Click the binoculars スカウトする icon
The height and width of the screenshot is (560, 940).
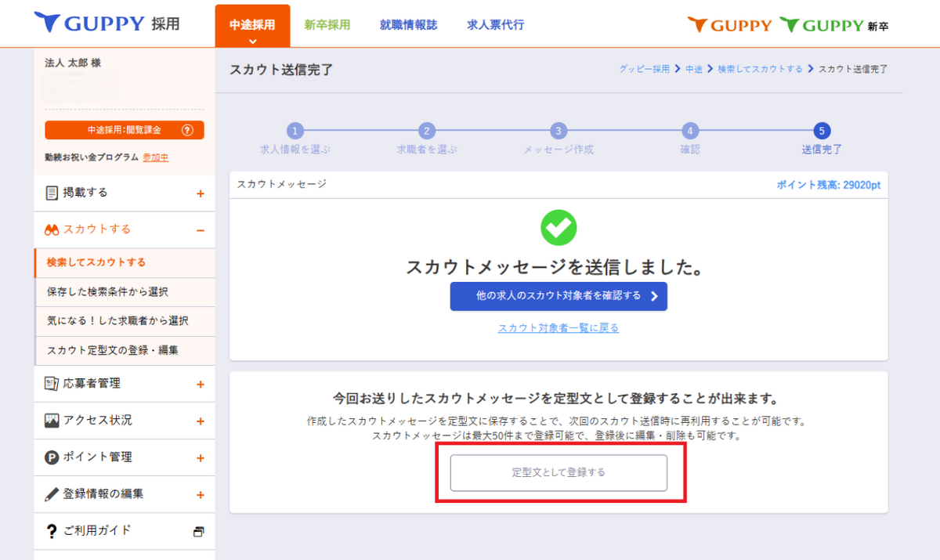click(x=52, y=229)
